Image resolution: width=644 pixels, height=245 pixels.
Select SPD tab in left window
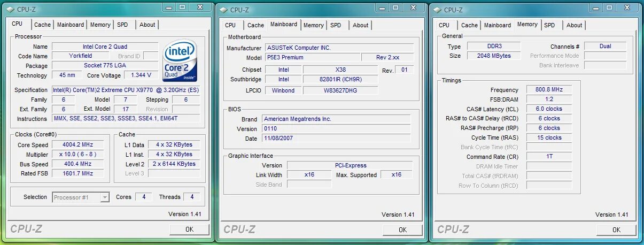point(122,25)
